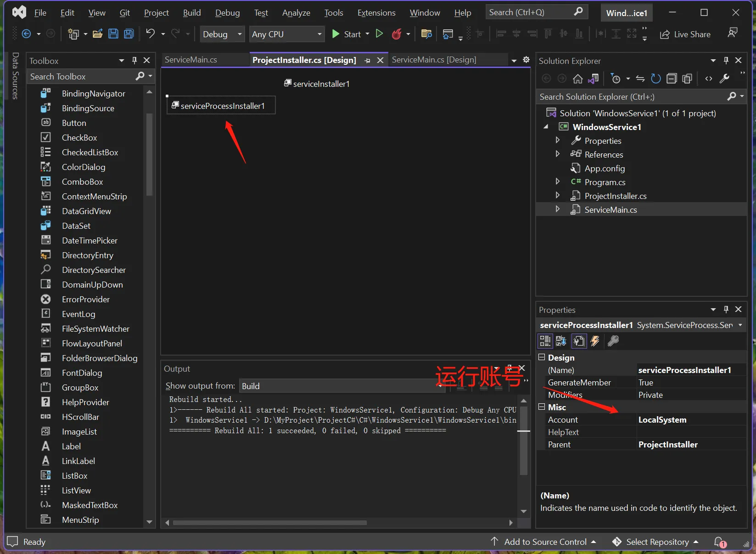Toggle pin on Solution Explorer panel

point(726,60)
